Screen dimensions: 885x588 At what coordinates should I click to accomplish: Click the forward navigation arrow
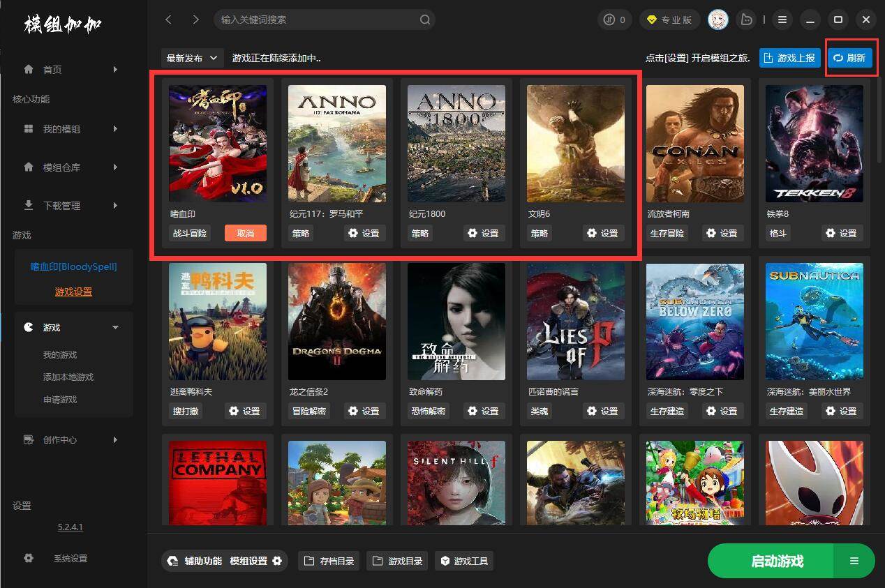coord(195,20)
